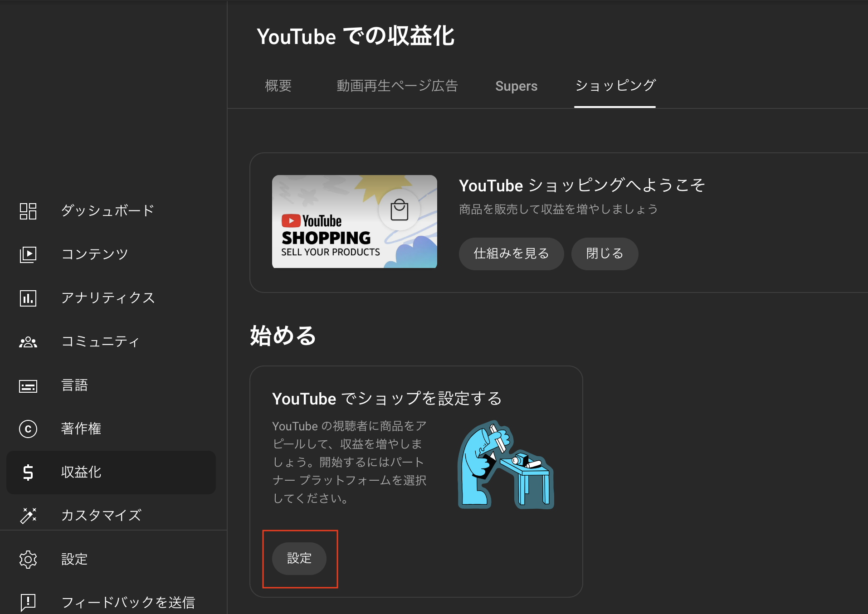Screen dimensions: 868x614
Task: Switch to 動画再生ページ広告 tab
Action: pos(397,86)
